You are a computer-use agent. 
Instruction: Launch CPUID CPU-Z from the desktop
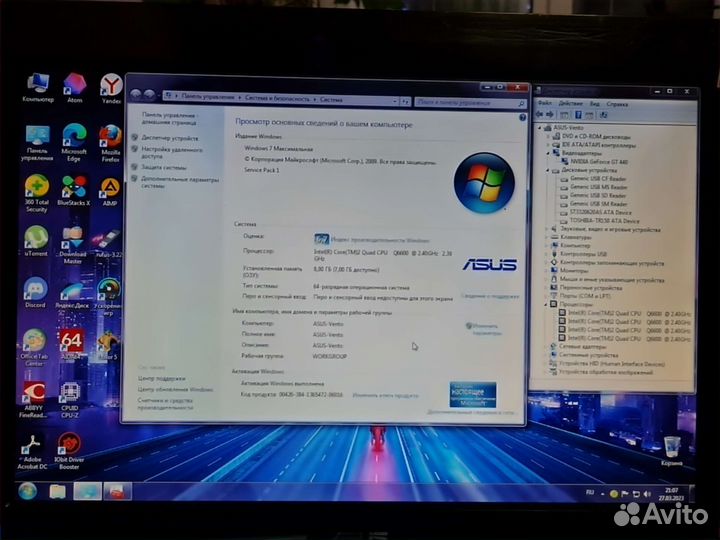pos(70,400)
